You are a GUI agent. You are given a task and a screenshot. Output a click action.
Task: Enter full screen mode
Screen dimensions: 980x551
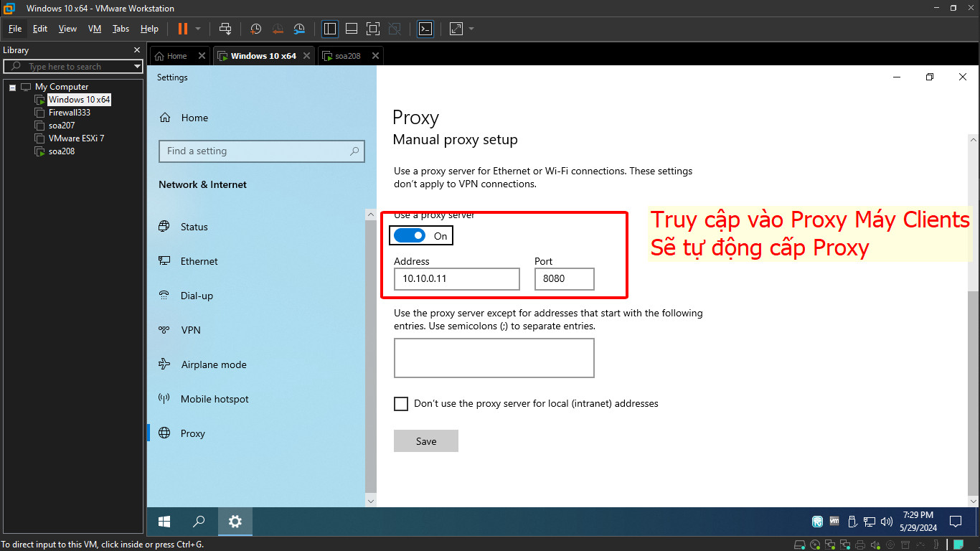[x=373, y=29]
